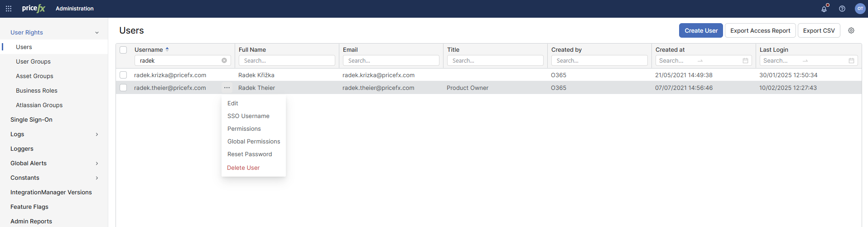Select the radek.krizka@pricefx.com row checkbox
Image resolution: width=868 pixels, height=227 pixels.
(123, 75)
